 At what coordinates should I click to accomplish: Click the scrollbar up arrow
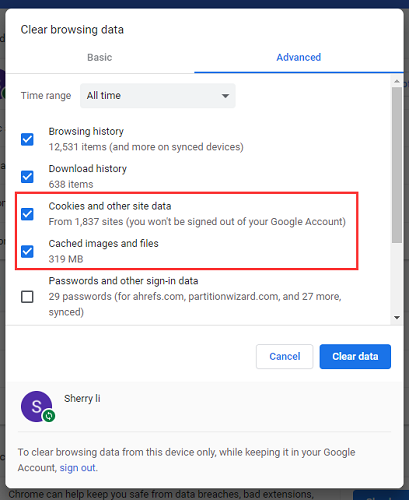(x=397, y=81)
